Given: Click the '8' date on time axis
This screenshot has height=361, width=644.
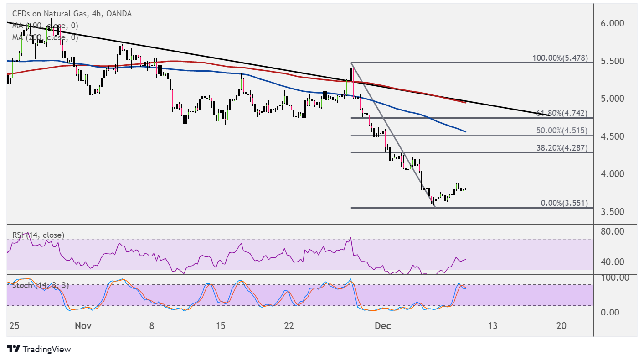Looking at the screenshot, I should 152,326.
